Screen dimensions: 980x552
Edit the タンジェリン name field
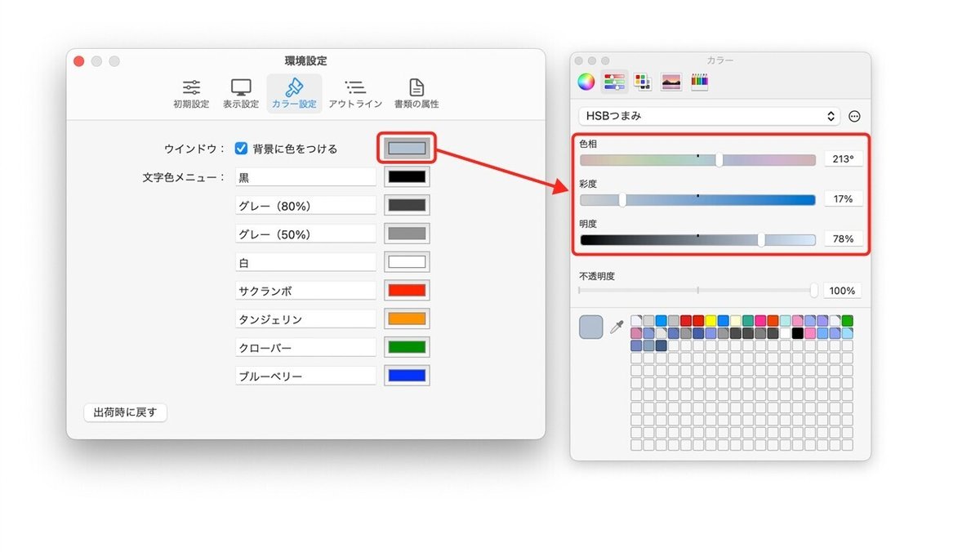click(306, 319)
